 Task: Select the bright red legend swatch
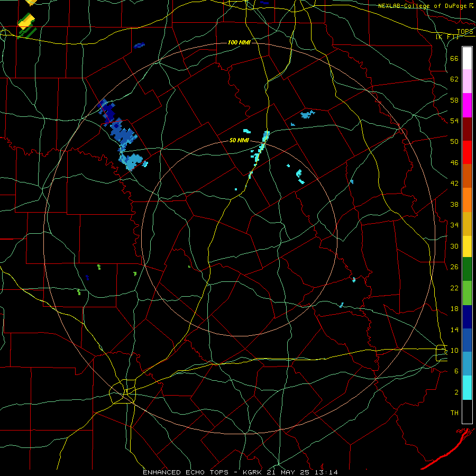467,152
